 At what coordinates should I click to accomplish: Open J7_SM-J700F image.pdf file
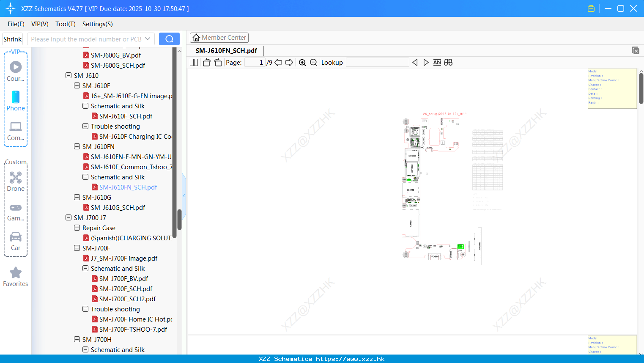(x=124, y=258)
